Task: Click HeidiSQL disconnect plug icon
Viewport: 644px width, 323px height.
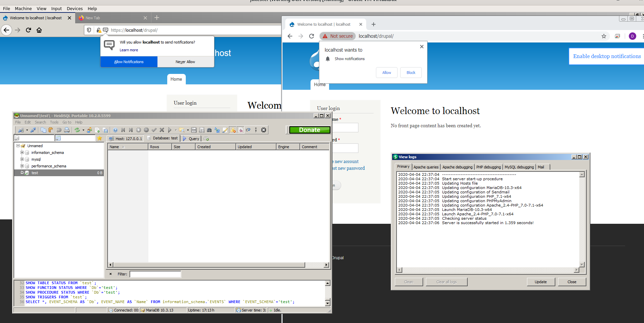Action: [x=33, y=130]
